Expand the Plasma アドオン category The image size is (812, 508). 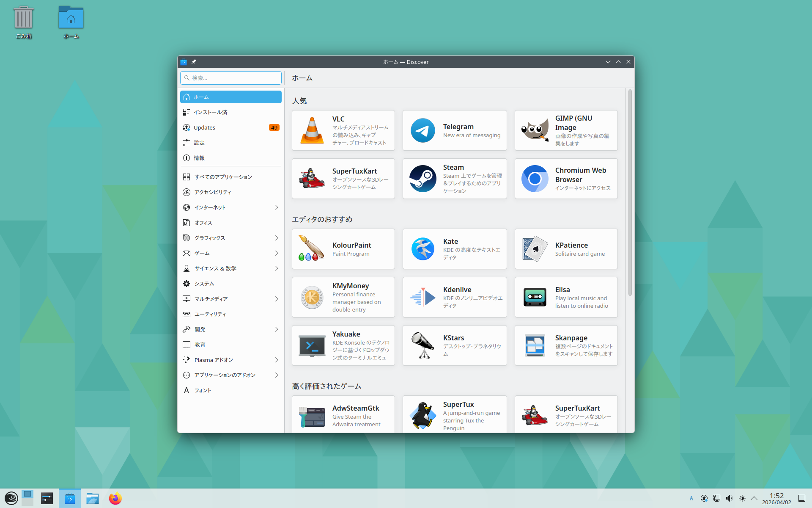[277, 360]
